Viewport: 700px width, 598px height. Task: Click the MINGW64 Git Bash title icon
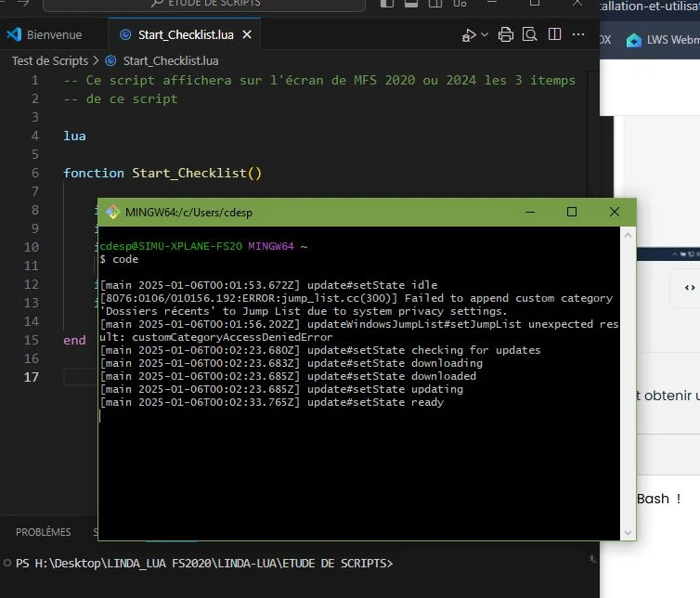click(112, 212)
